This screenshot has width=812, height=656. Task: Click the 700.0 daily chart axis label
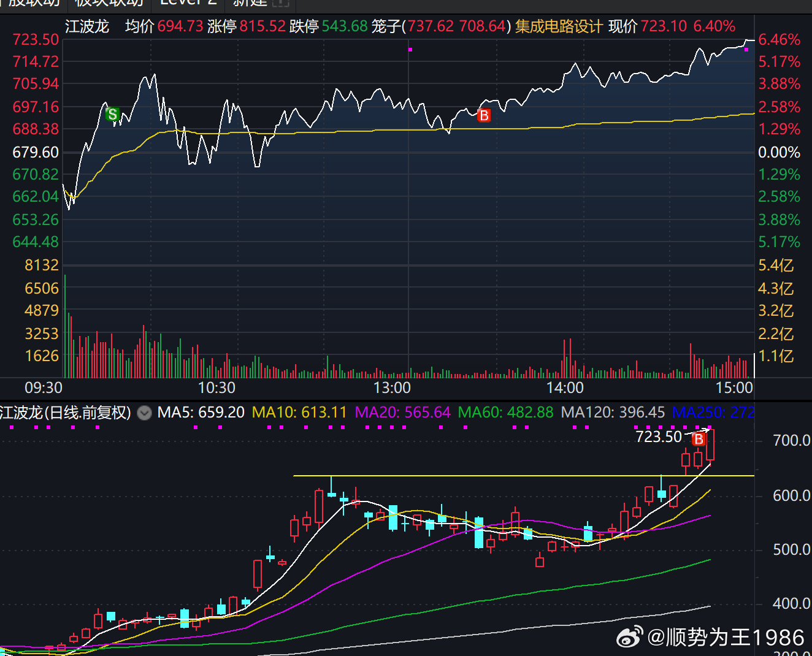tap(792, 441)
